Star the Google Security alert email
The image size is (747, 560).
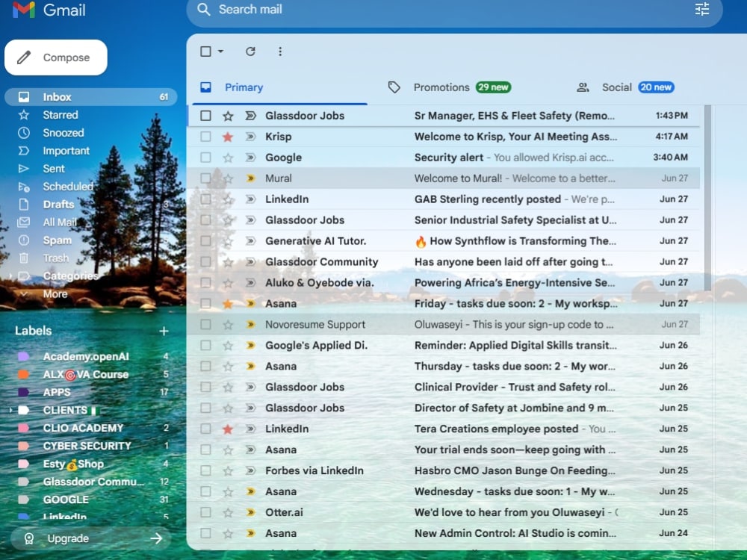pos(228,158)
